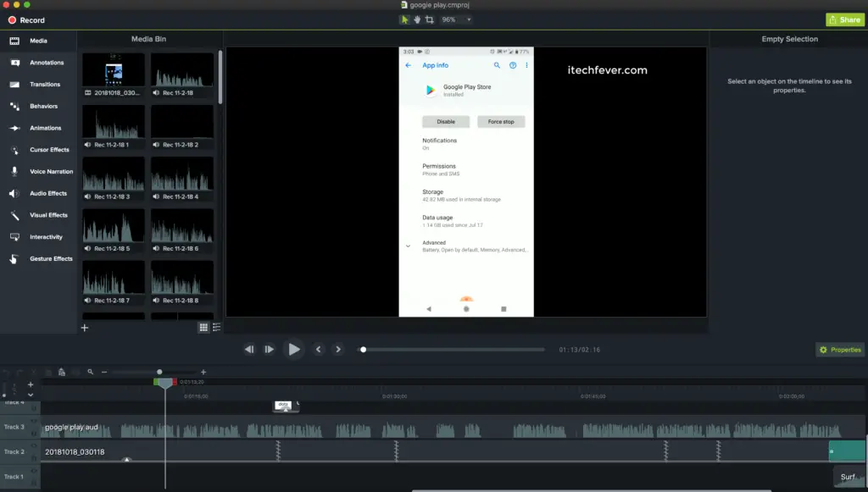
Task: Select the Rec 11-2-18 6 audio clip
Action: pyautogui.click(x=182, y=231)
